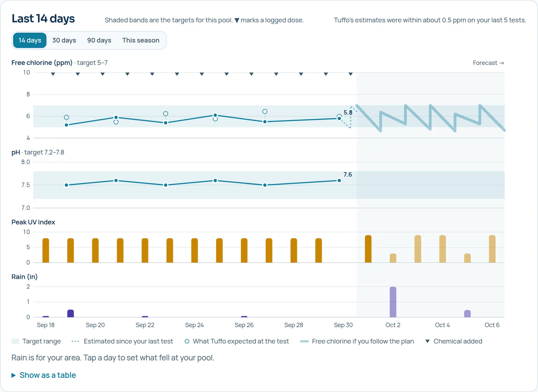The image size is (538, 392).
Task: Select the latest pH point labeled 7.6
Action: coord(339,181)
